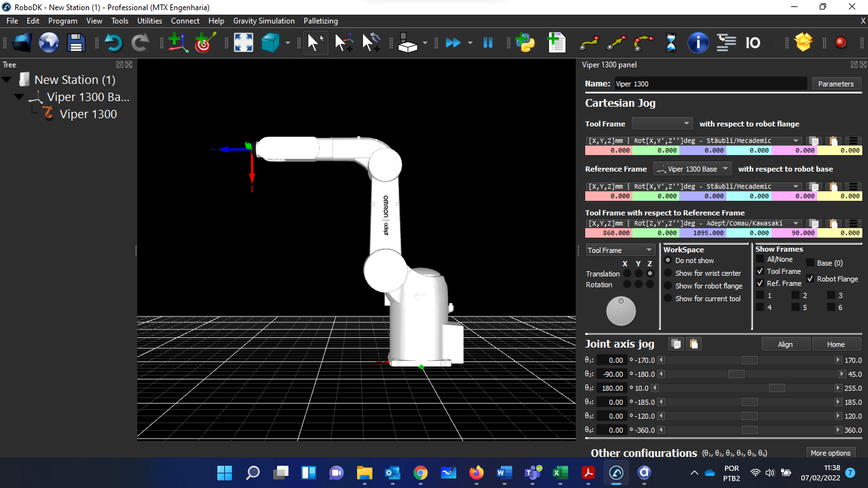Click the red record button icon
The image size is (868, 488).
[x=841, y=43]
